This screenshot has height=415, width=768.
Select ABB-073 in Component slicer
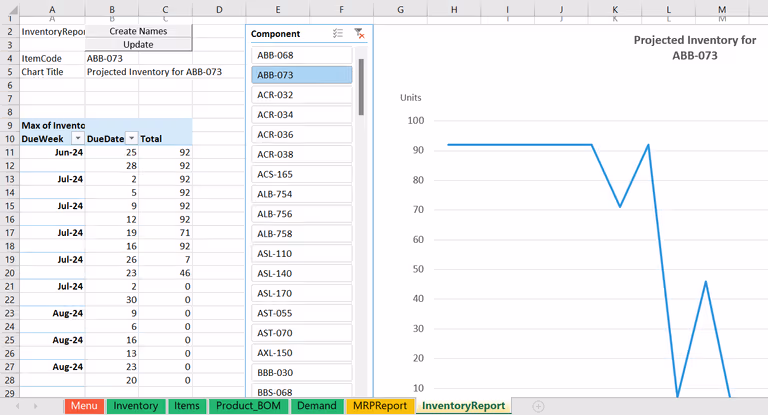(302, 75)
